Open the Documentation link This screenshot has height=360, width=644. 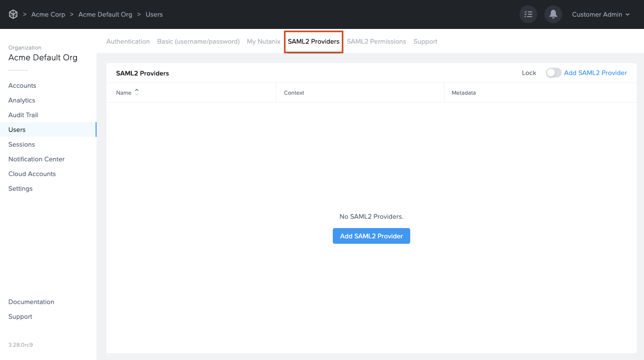(31, 302)
